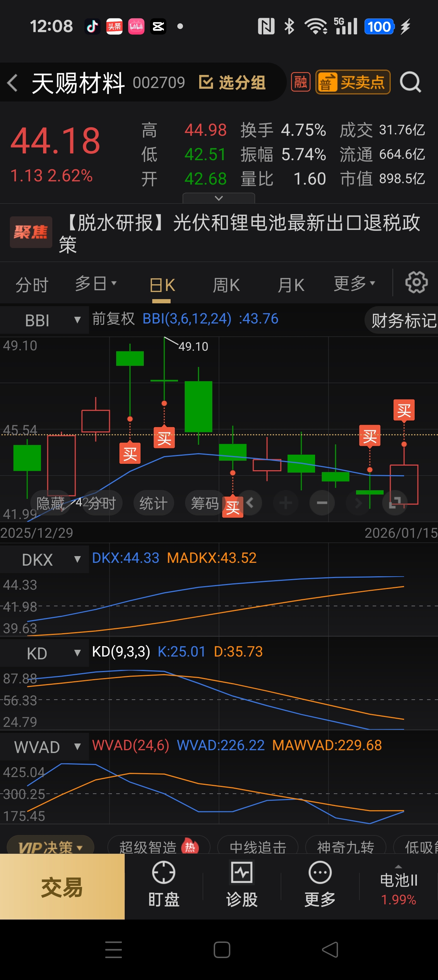This screenshot has height=980, width=438.
Task: Tap the DKX:44.33 value readout
Action: pyautogui.click(x=125, y=558)
